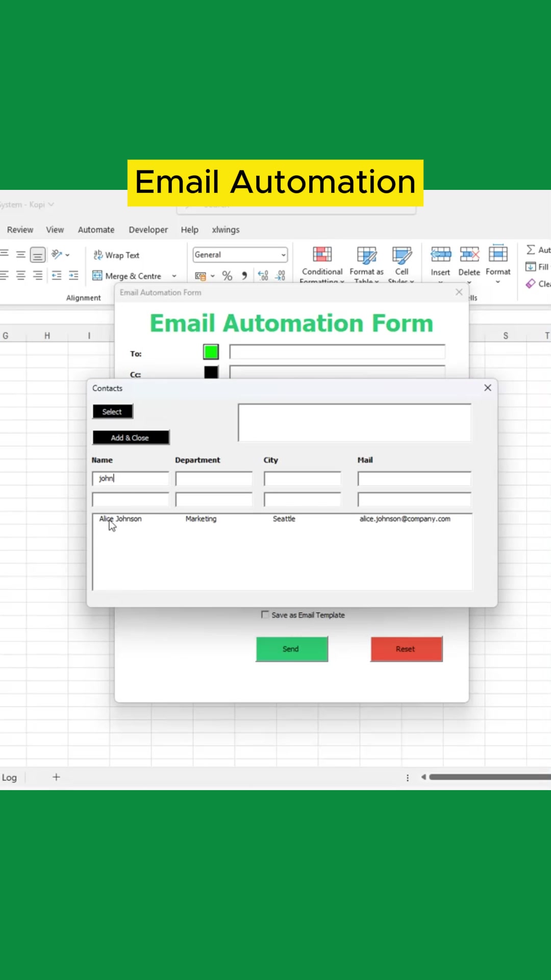Viewport: 551px width, 980px height.
Task: Click the bottom align icon
Action: click(38, 254)
